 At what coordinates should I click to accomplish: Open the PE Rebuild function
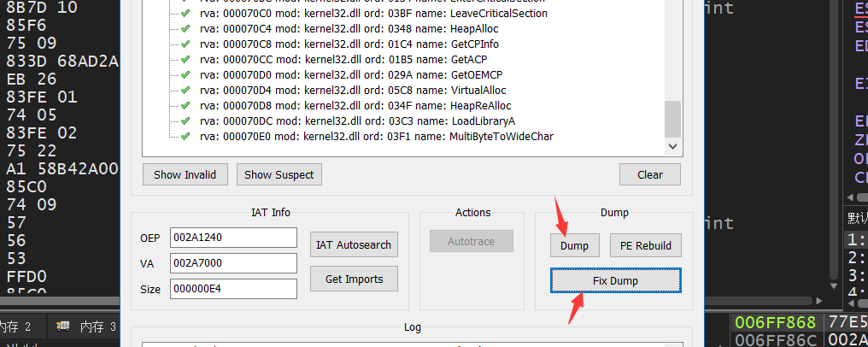[645, 245]
